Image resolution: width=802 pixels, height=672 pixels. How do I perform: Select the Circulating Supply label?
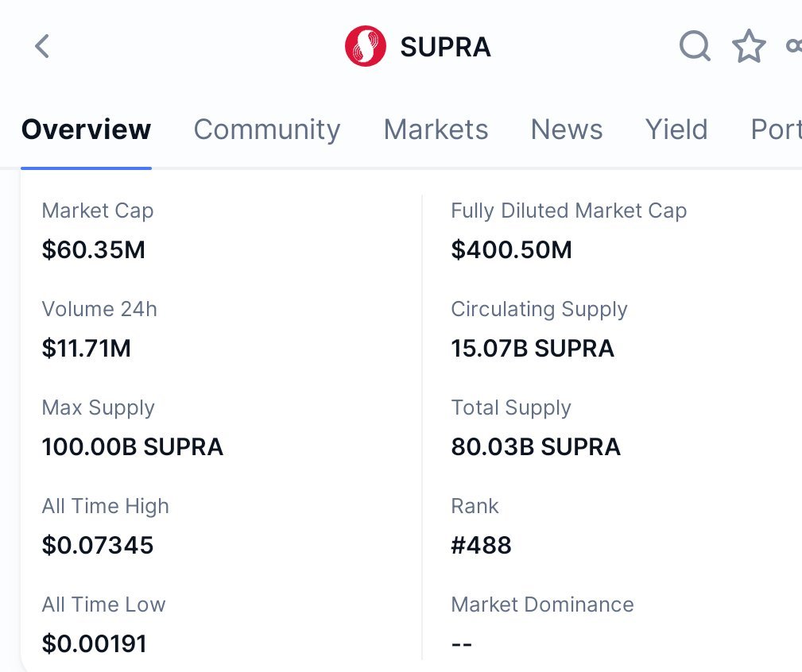tap(539, 309)
